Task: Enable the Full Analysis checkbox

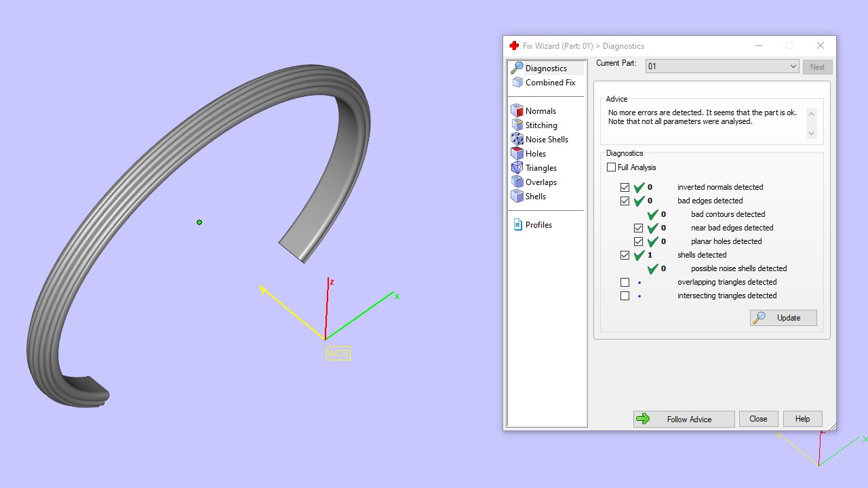Action: click(x=611, y=167)
